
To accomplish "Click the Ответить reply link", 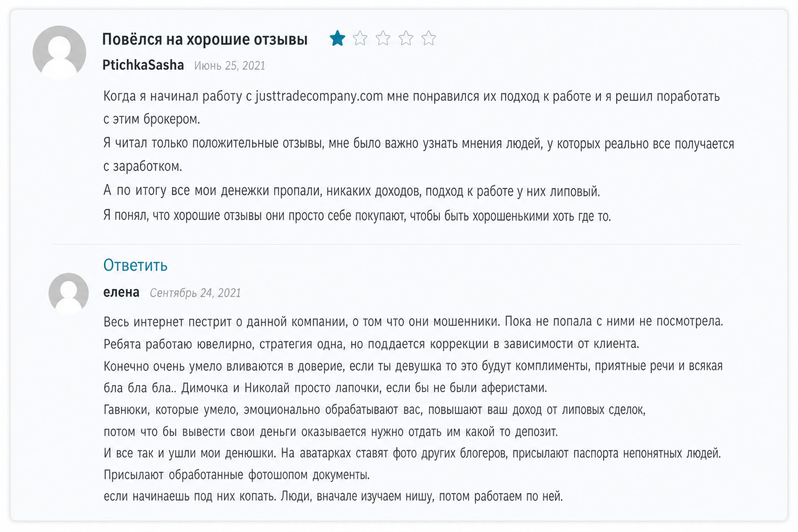I will click(135, 265).
